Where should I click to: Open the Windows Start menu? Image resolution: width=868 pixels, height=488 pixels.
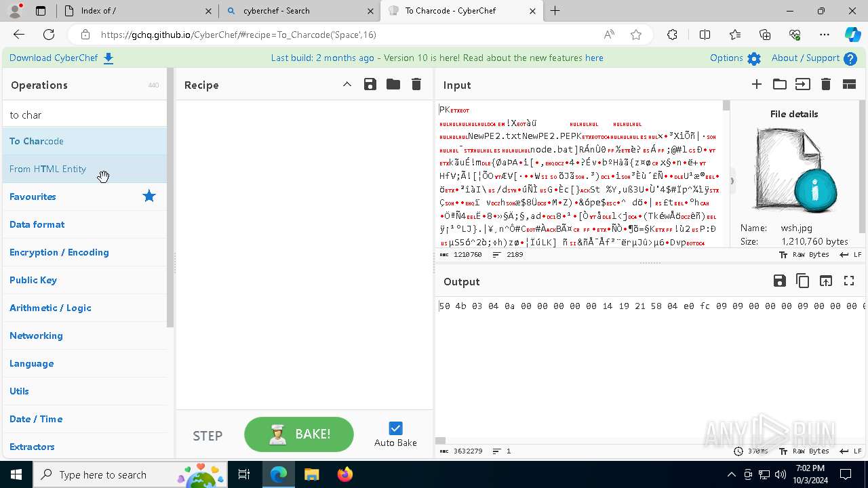click(x=16, y=474)
